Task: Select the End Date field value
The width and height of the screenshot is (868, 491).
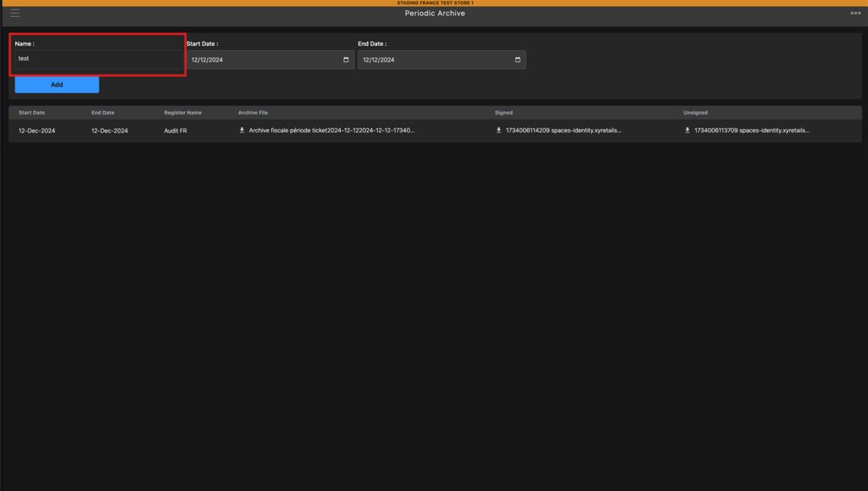Action: coord(379,59)
